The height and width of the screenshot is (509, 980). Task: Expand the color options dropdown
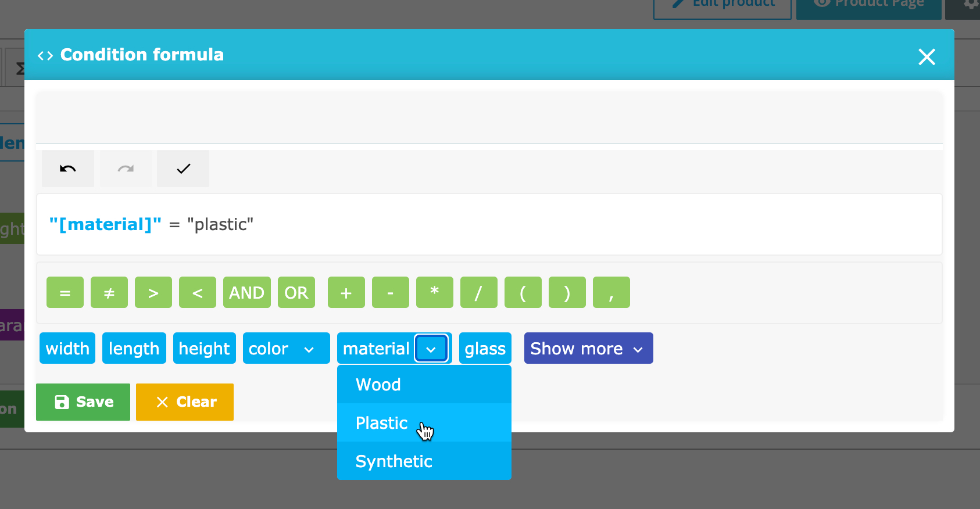(309, 349)
